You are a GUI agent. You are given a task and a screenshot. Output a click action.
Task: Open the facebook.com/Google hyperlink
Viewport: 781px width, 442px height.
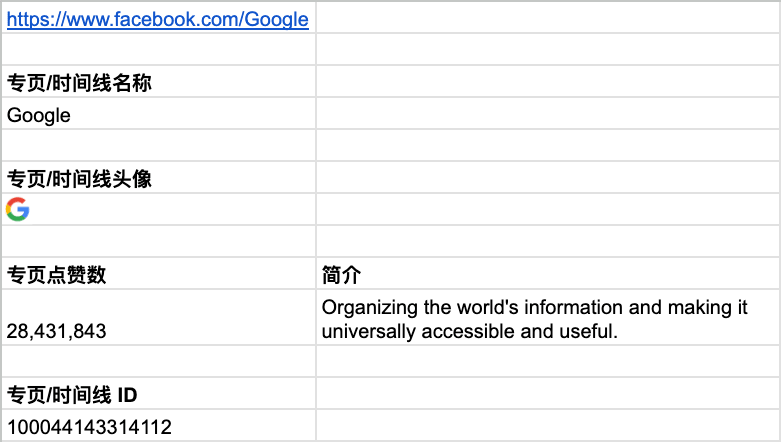pos(157,19)
